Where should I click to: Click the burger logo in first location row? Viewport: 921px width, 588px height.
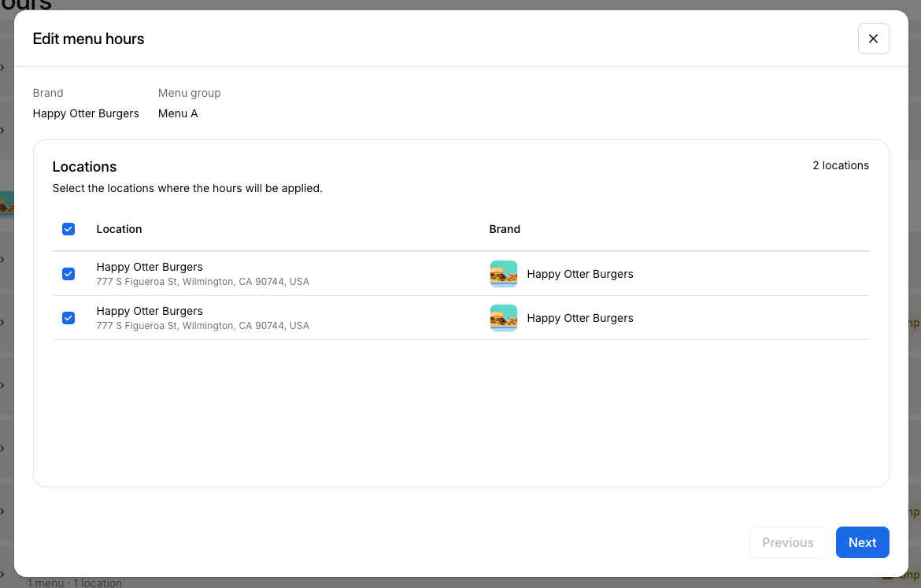504,274
